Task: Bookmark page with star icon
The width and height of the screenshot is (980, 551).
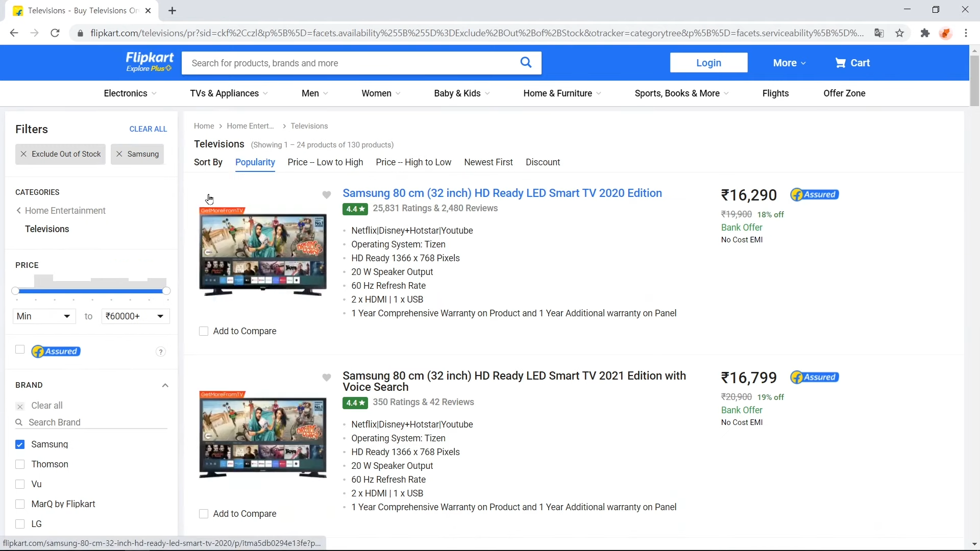Action: pyautogui.click(x=900, y=33)
